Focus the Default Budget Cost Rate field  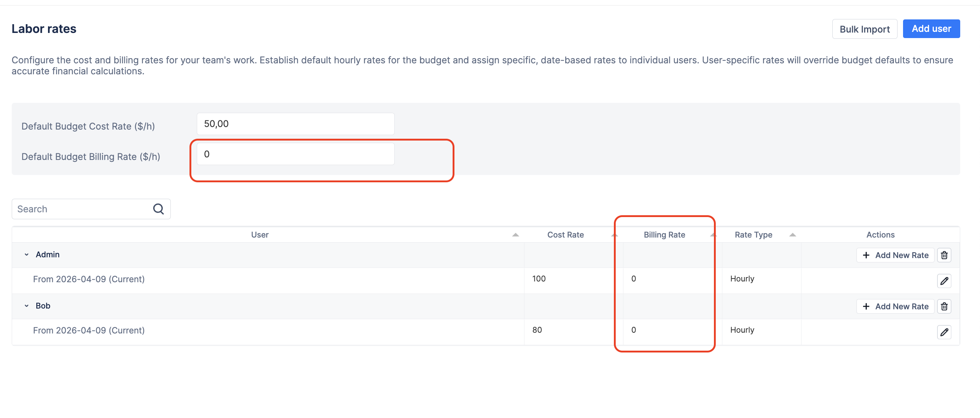coord(295,124)
